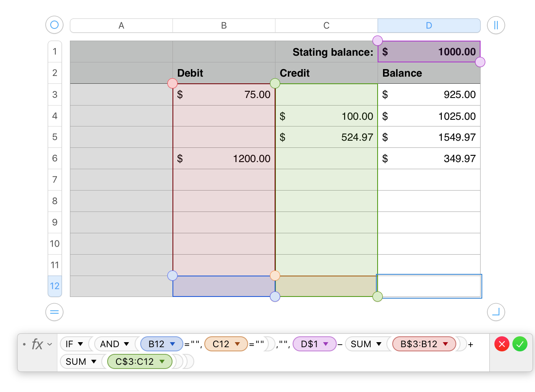Select column C header tab
The height and width of the screenshot is (392, 535).
click(x=326, y=26)
